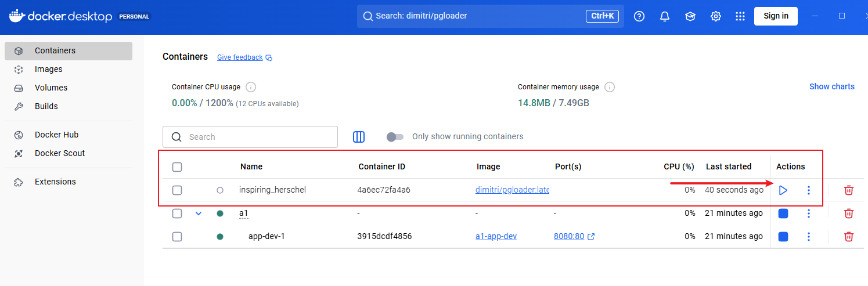Open the apps grid icon
Screen dimensions: 868x286
coord(740,16)
